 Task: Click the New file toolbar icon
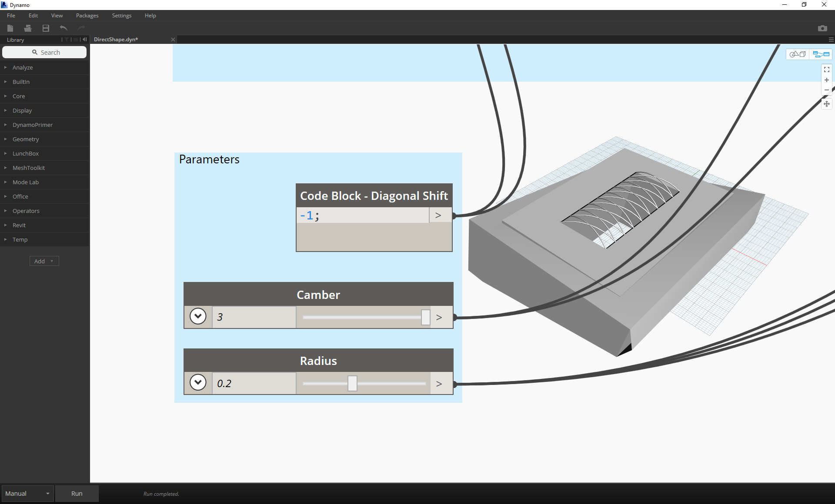(10, 28)
